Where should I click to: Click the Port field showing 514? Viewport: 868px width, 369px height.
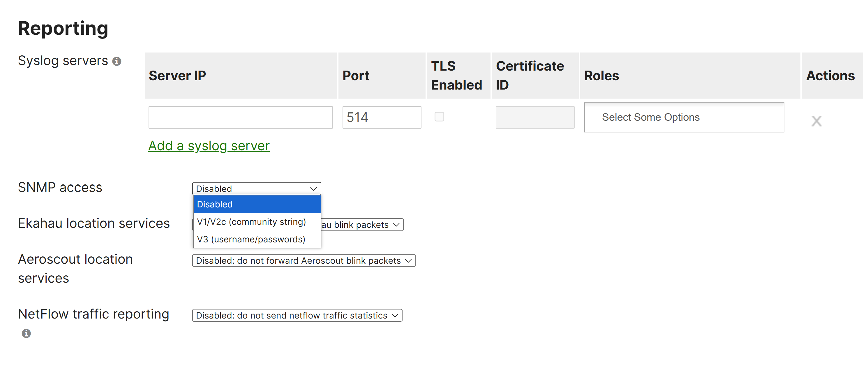click(382, 117)
